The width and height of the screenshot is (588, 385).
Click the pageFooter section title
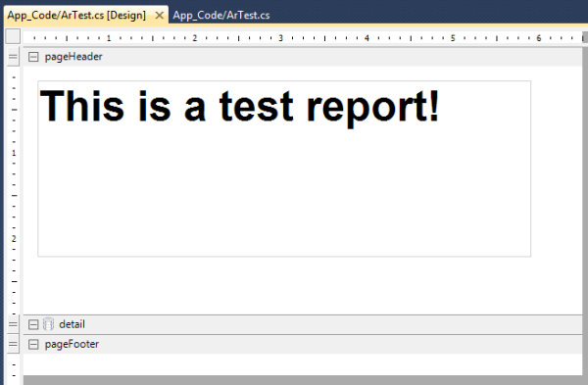click(x=72, y=344)
